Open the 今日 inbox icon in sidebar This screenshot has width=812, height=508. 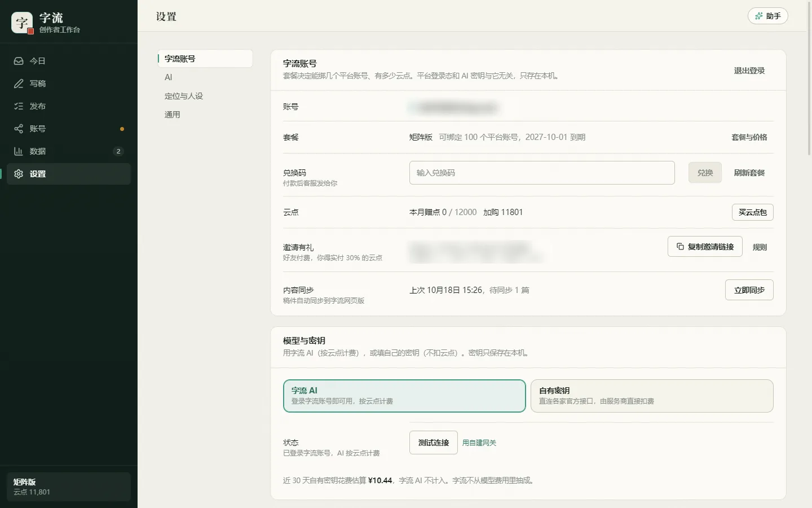click(19, 61)
